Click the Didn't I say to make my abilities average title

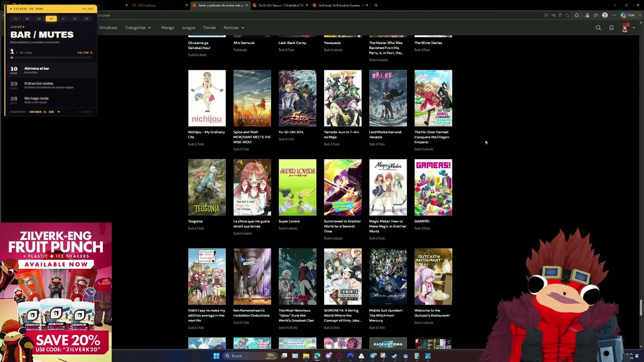click(207, 315)
